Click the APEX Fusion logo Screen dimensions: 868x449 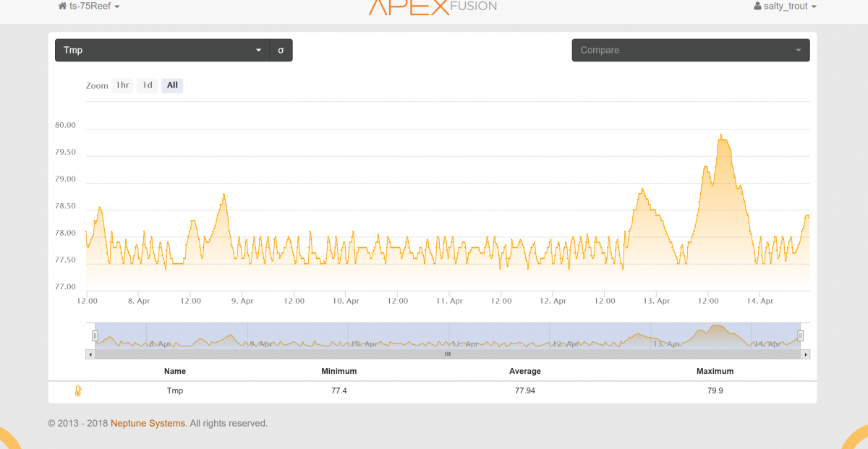click(433, 7)
